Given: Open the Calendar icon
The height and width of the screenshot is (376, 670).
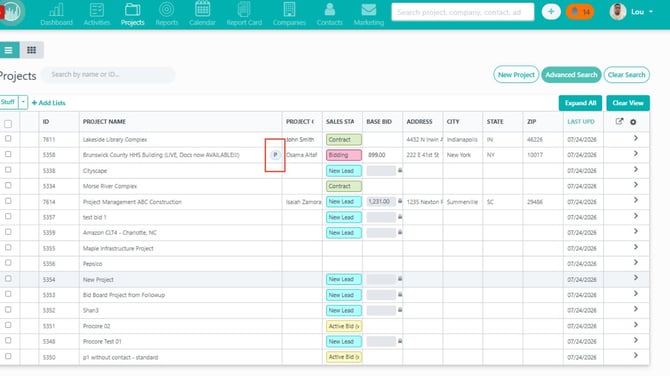Looking at the screenshot, I should [x=203, y=9].
